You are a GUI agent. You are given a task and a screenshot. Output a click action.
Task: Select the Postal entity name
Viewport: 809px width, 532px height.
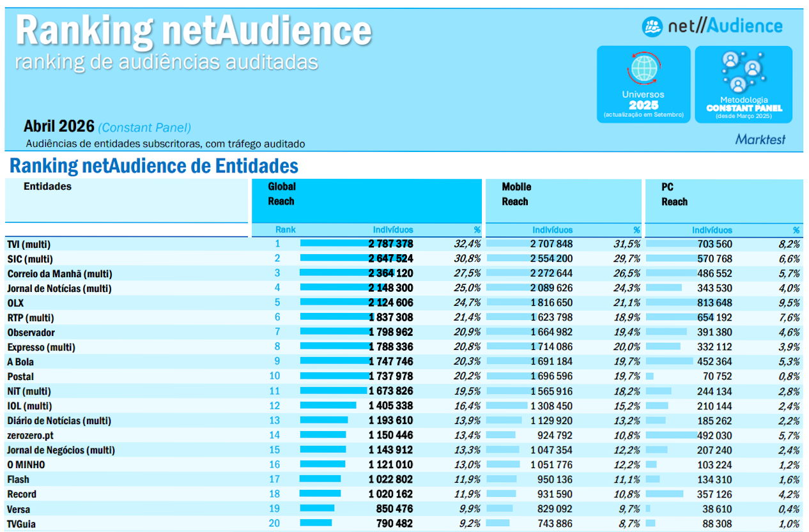pyautogui.click(x=20, y=377)
